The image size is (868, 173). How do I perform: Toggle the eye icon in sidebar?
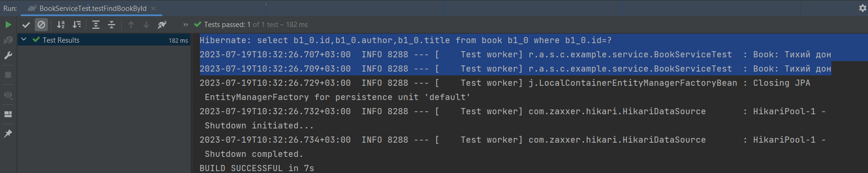8,95
